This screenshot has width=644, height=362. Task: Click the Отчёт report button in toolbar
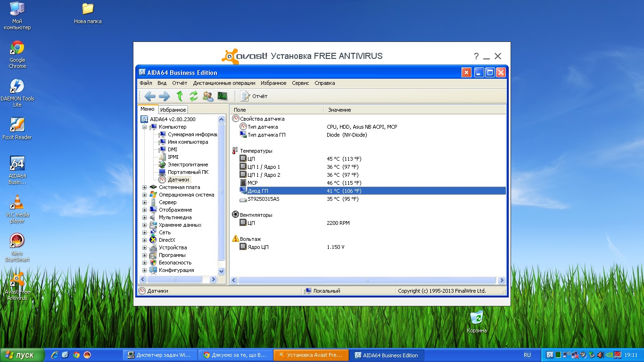(x=254, y=96)
